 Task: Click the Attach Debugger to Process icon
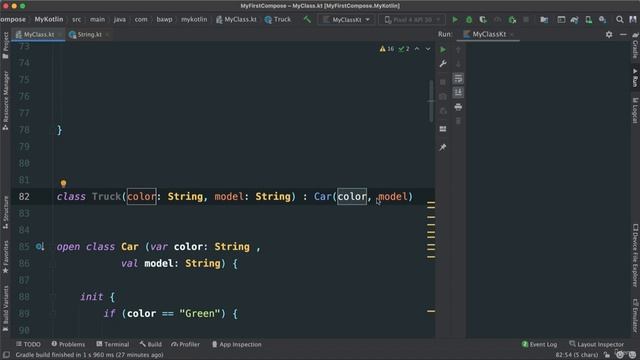[512, 20]
